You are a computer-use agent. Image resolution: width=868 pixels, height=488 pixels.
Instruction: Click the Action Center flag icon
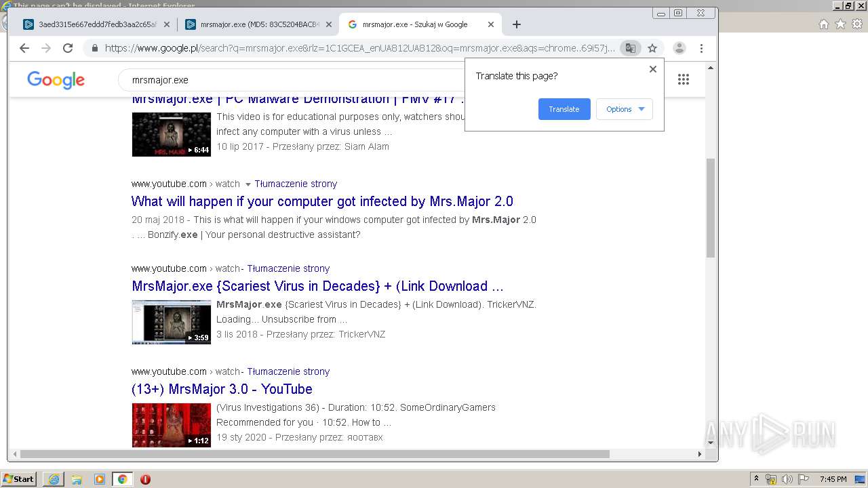(x=804, y=479)
